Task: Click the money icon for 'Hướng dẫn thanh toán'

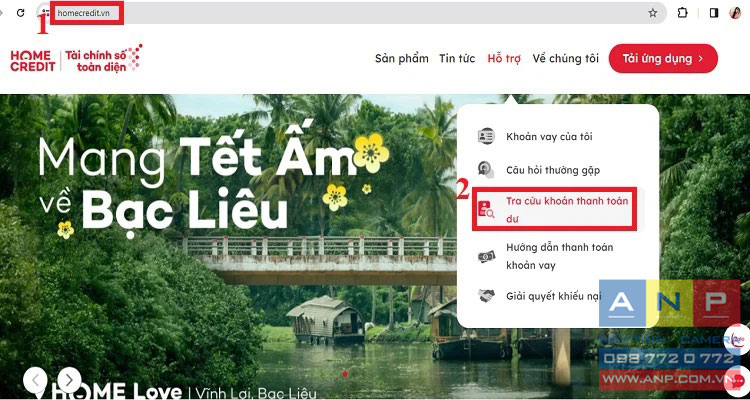Action: (x=486, y=256)
